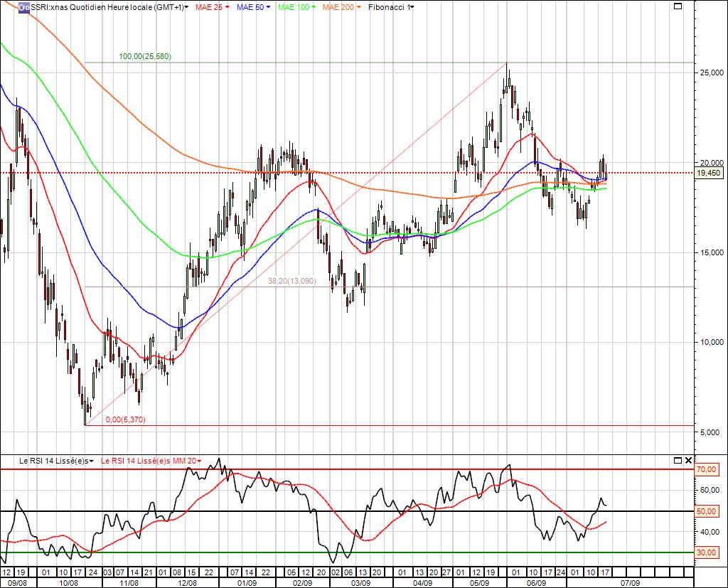This screenshot has width=728, height=588.
Task: Click the 12/08 month label on time axis
Action: click(187, 583)
